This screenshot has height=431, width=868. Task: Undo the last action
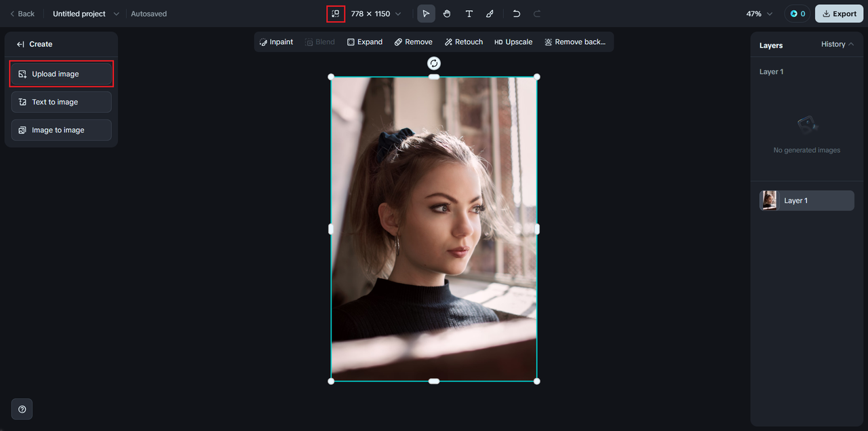click(x=517, y=14)
